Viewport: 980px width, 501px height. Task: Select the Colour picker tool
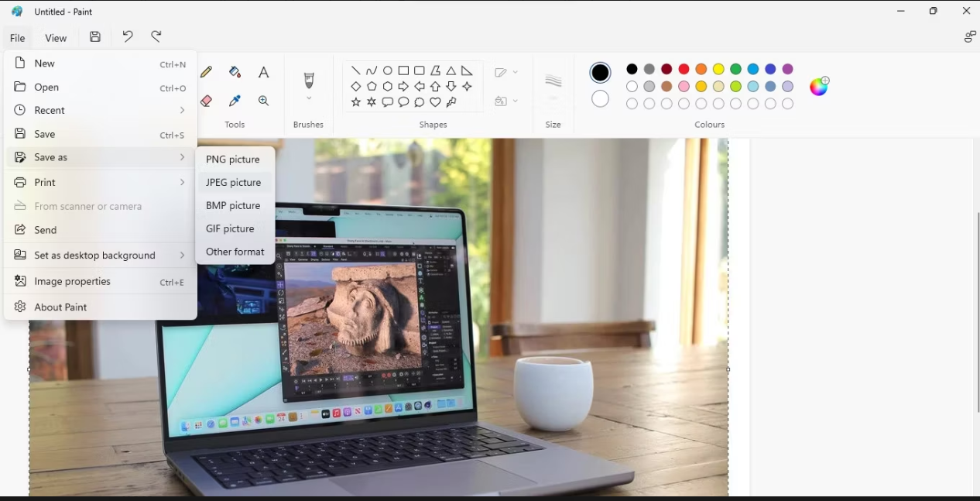235,101
